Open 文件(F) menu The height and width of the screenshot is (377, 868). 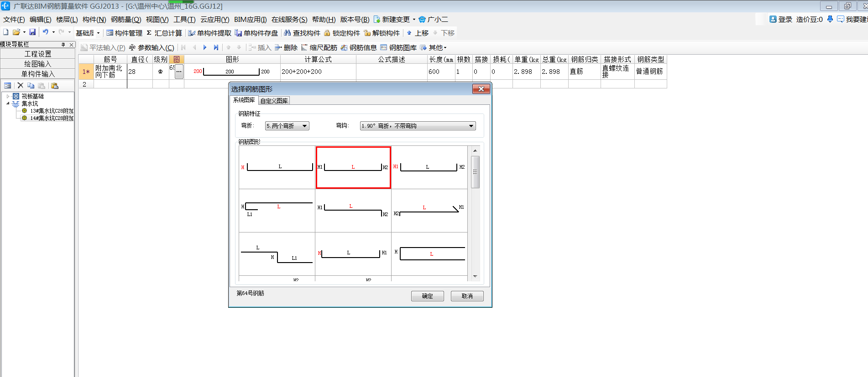click(14, 19)
